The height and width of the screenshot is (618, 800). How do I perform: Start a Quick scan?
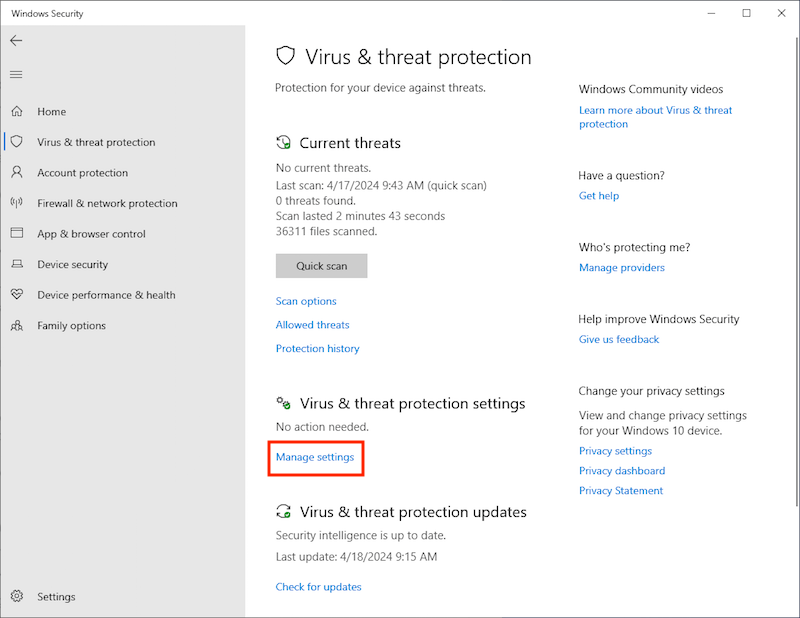click(x=321, y=266)
